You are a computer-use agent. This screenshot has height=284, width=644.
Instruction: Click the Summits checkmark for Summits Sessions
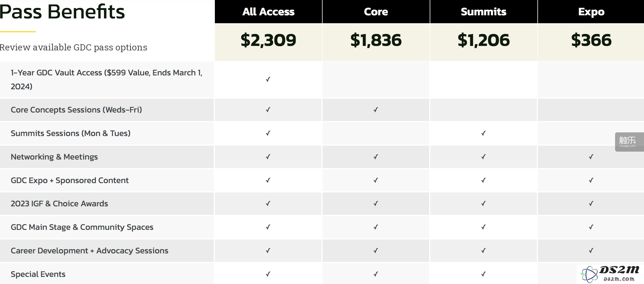coord(483,133)
